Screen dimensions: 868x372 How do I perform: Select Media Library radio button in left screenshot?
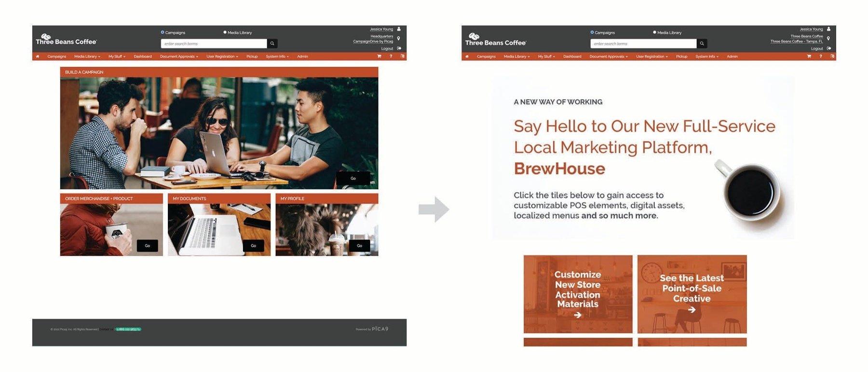coord(225,32)
